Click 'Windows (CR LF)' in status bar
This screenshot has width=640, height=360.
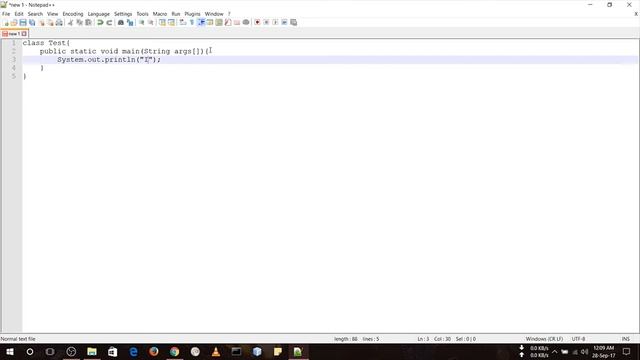point(544,339)
